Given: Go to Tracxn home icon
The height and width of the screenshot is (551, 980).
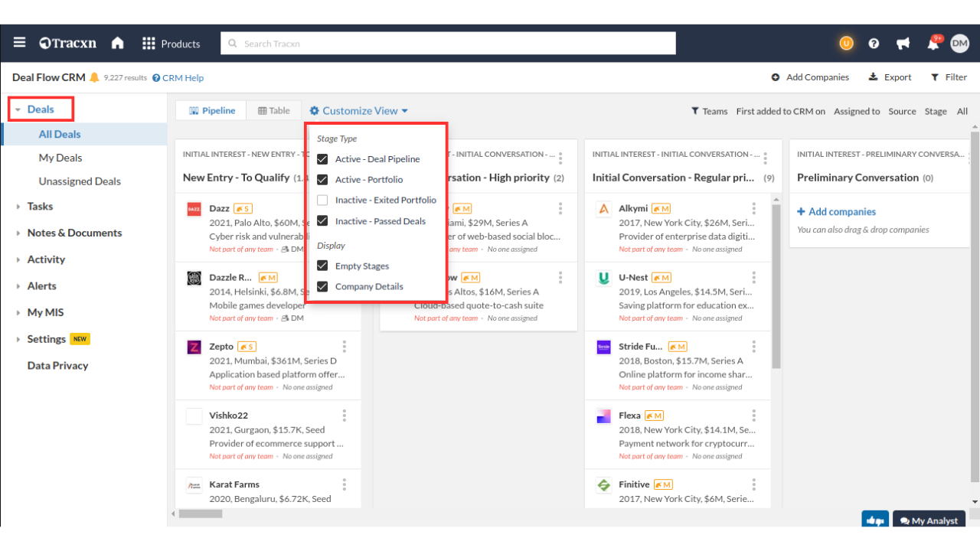Looking at the screenshot, I should pyautogui.click(x=117, y=44).
